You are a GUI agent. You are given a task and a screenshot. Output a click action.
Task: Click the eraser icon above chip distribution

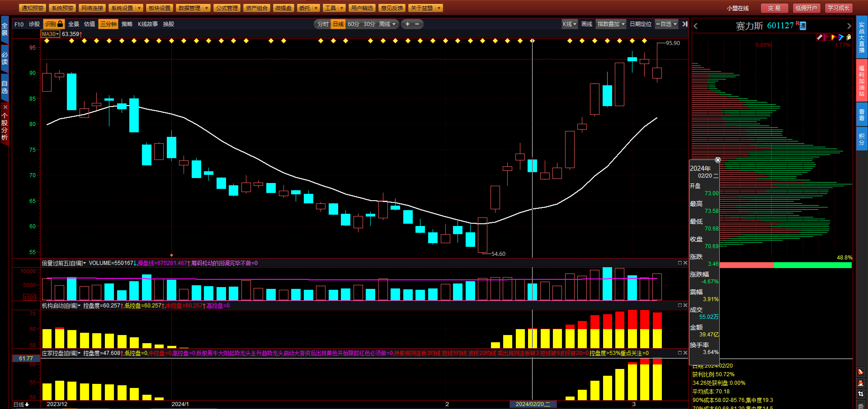(819, 37)
